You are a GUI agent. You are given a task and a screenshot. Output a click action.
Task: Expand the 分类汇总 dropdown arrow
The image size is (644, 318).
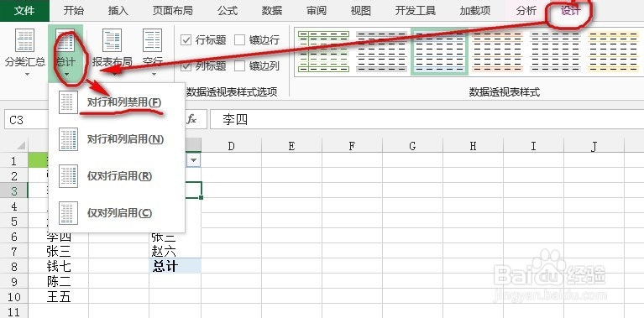(27, 75)
